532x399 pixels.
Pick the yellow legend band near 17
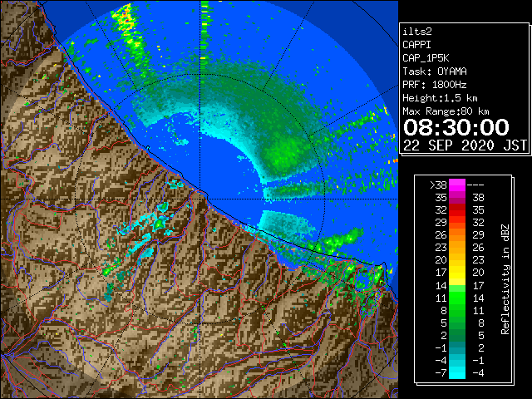pyautogui.click(x=457, y=273)
